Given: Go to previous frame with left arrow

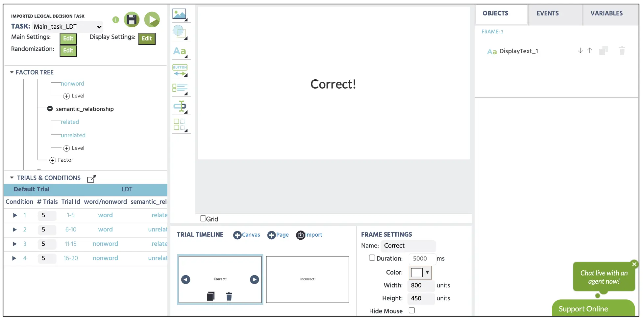Looking at the screenshot, I should coord(186,280).
